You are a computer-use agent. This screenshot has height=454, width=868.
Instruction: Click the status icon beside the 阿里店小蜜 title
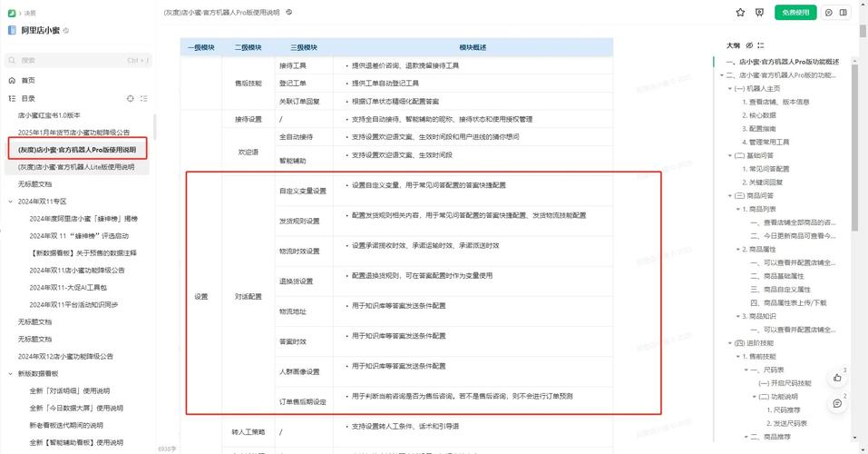tap(66, 31)
